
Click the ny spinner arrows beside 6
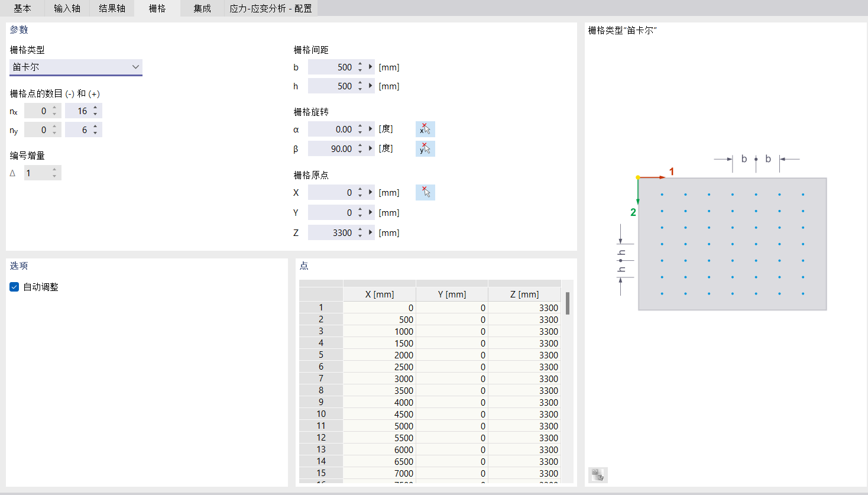pyautogui.click(x=95, y=130)
